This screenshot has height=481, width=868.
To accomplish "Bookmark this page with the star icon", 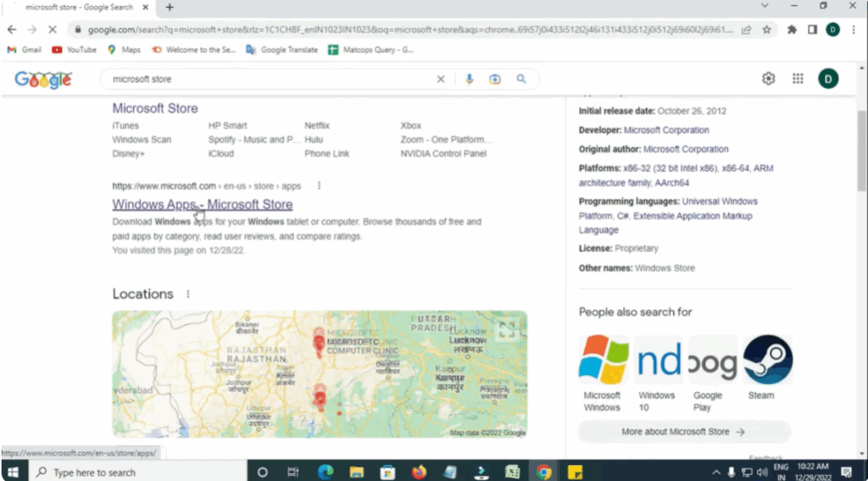I will pos(766,30).
